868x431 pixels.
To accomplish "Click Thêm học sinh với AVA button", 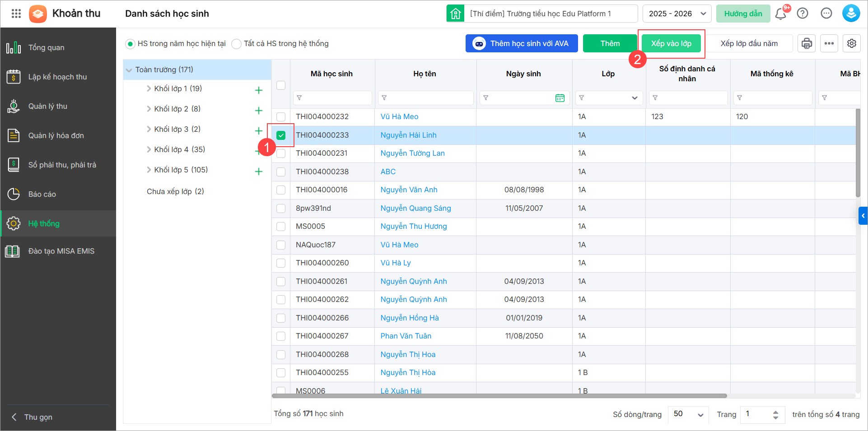I will pos(522,43).
